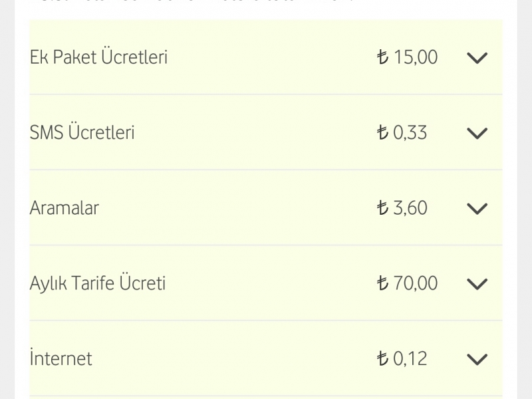Image resolution: width=532 pixels, height=399 pixels.
Task: Select the SMS Ücretleri label
Action: click(82, 132)
